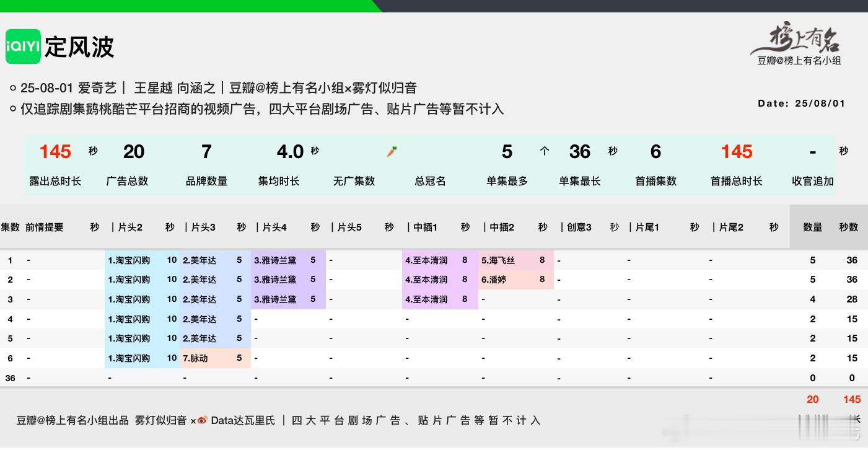
Task: Click 1.淘宝闪购 in episode 4 row
Action: tap(129, 319)
